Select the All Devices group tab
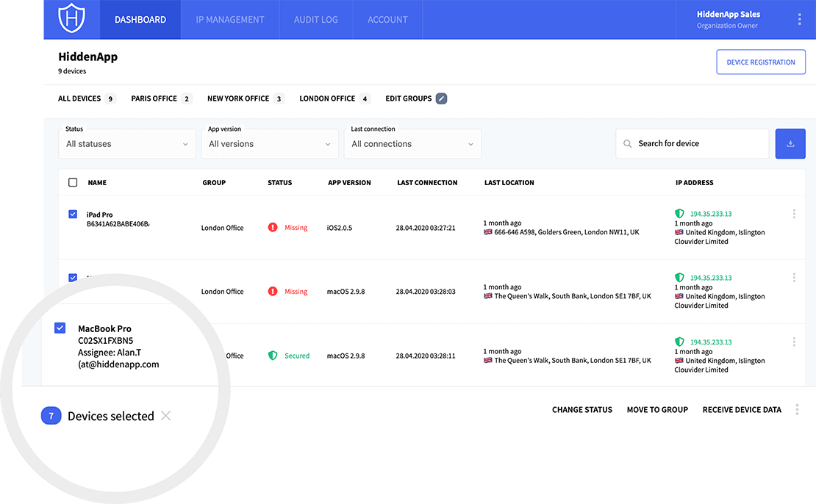816x504 pixels. click(x=87, y=98)
